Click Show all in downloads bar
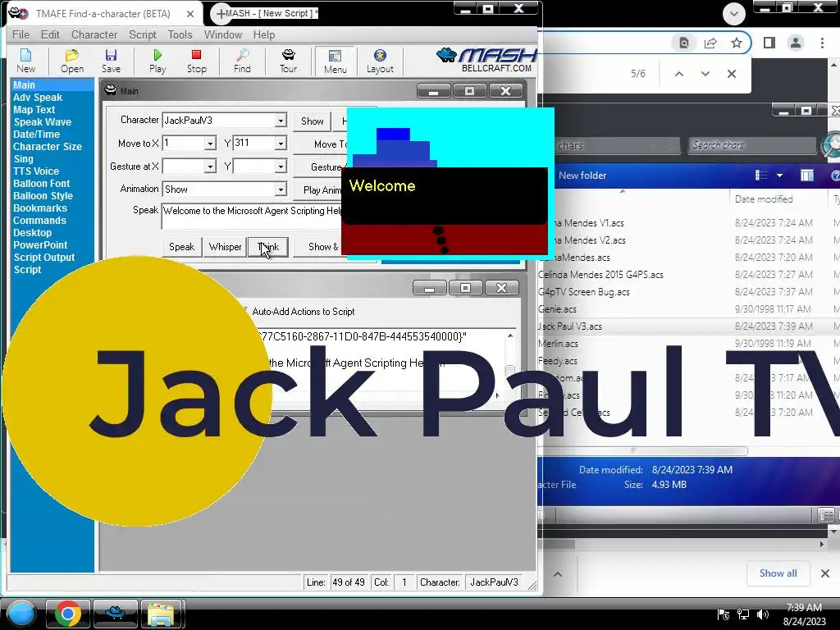 [778, 573]
